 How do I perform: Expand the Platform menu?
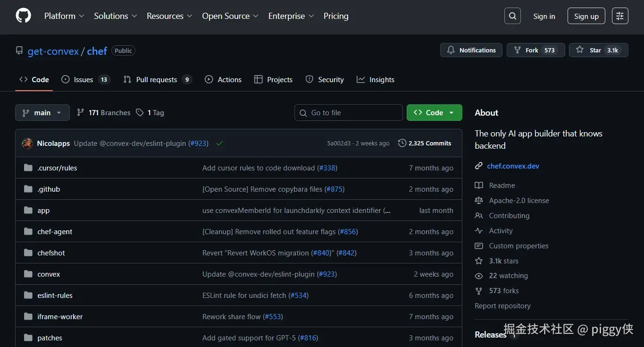[x=64, y=16]
